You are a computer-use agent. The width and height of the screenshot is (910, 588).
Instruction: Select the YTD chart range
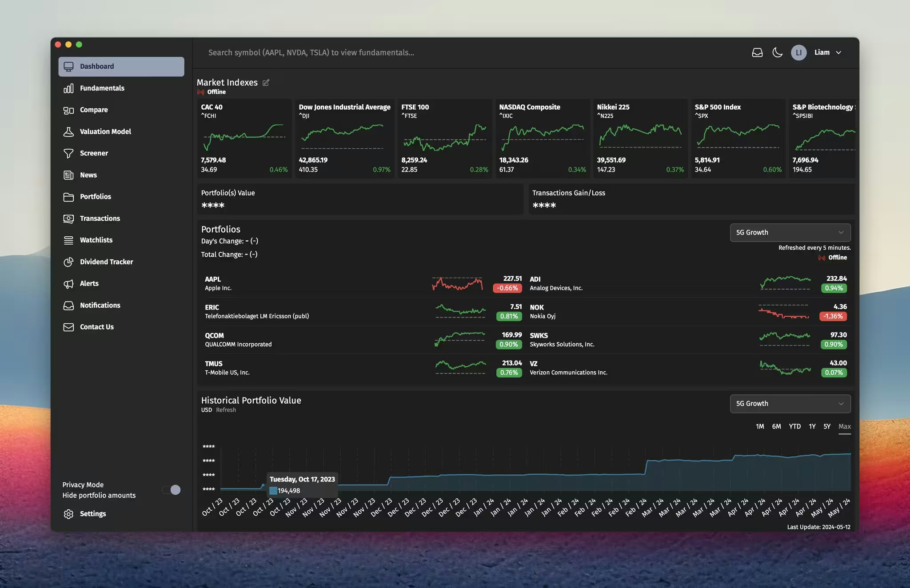pyautogui.click(x=794, y=426)
